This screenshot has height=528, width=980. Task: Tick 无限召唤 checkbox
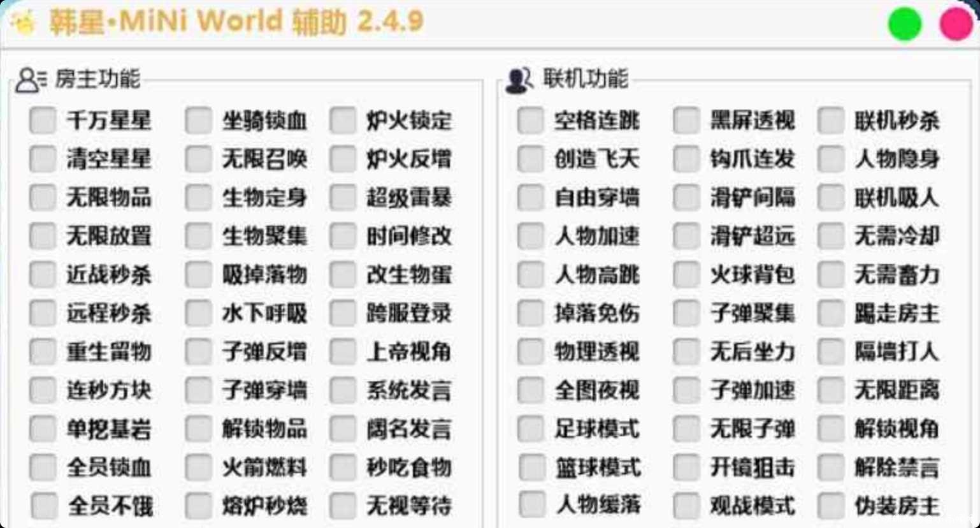(199, 159)
